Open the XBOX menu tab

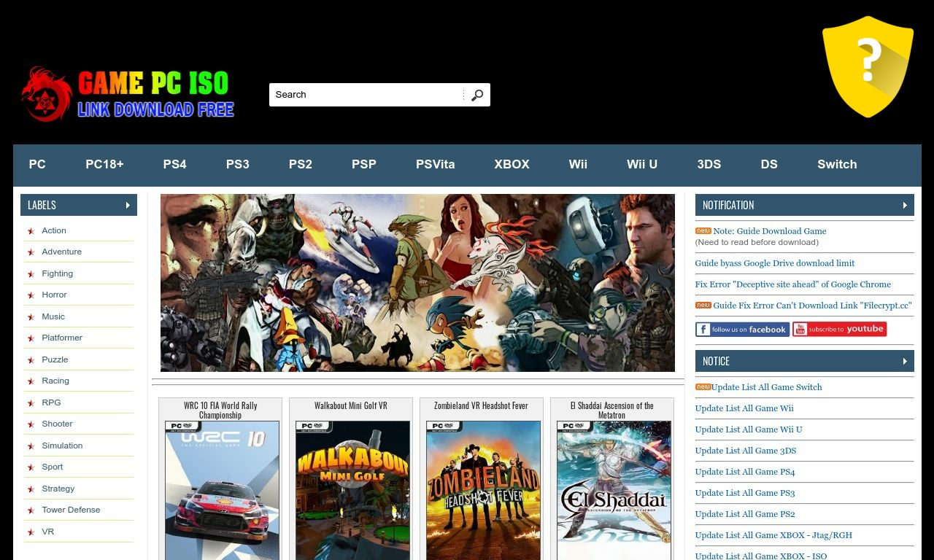click(512, 165)
